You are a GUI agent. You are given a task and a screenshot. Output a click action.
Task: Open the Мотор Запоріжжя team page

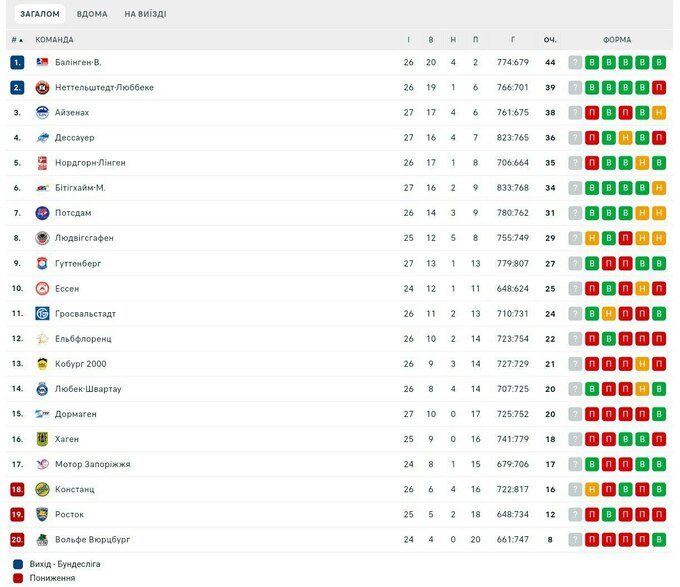(x=93, y=464)
